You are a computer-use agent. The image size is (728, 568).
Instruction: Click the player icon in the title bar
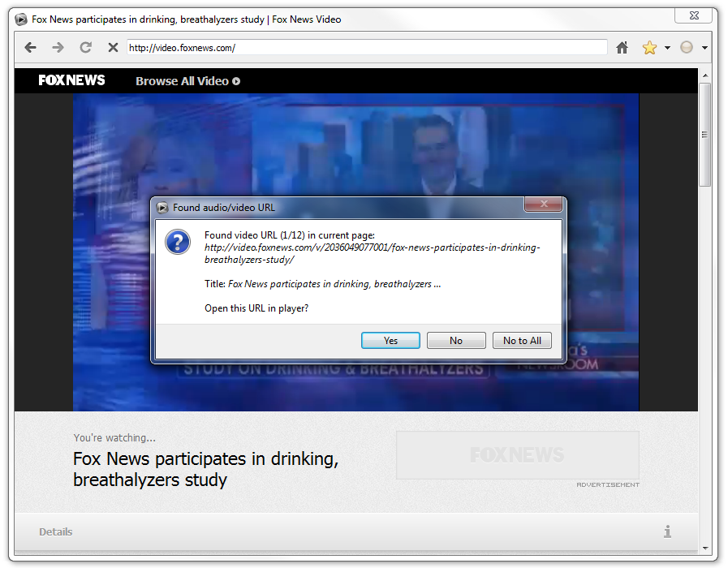pos(20,19)
